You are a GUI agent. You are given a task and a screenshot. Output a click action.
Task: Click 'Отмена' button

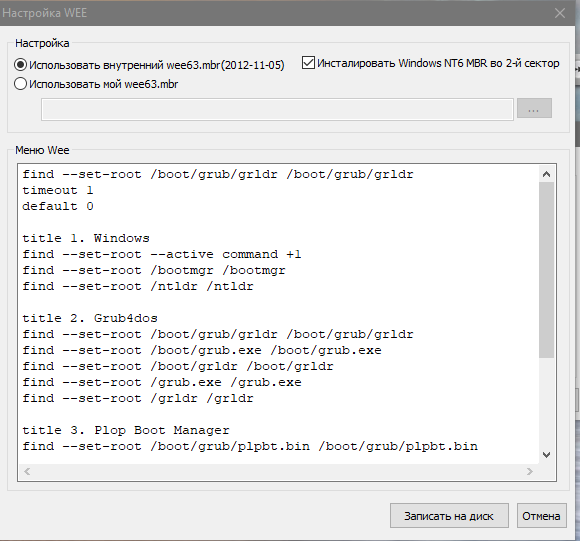coord(541,515)
